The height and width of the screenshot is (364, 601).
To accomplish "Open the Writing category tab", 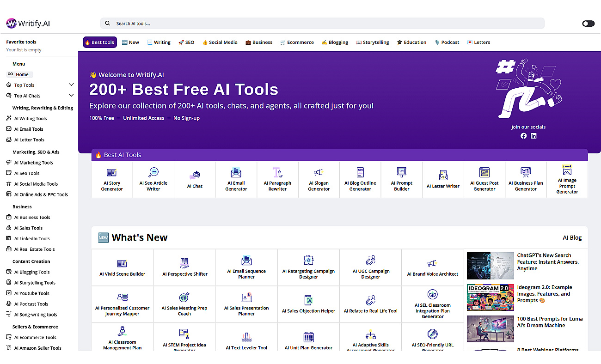I will tap(159, 42).
